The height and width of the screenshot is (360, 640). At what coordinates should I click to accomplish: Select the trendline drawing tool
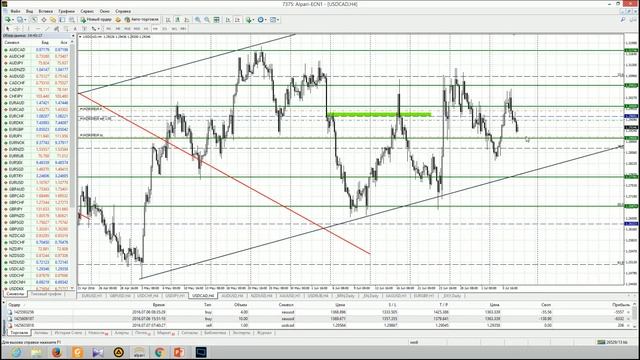click(47, 29)
